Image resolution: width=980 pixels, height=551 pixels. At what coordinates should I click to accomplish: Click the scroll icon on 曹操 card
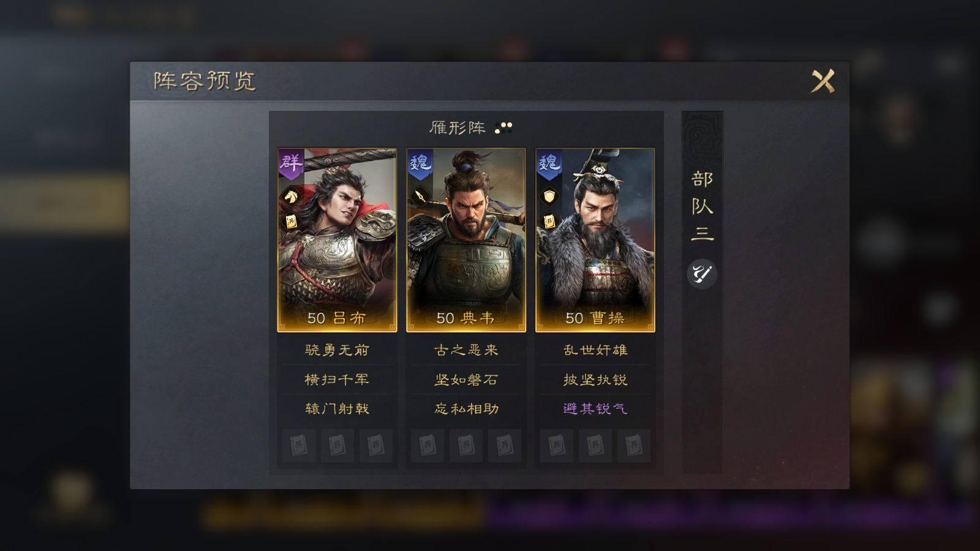[549, 221]
